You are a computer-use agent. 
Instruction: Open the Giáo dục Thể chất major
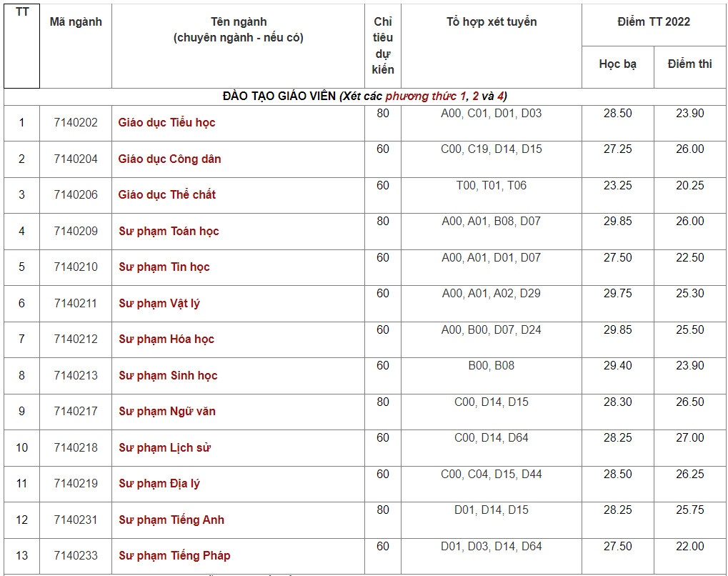tap(166, 195)
